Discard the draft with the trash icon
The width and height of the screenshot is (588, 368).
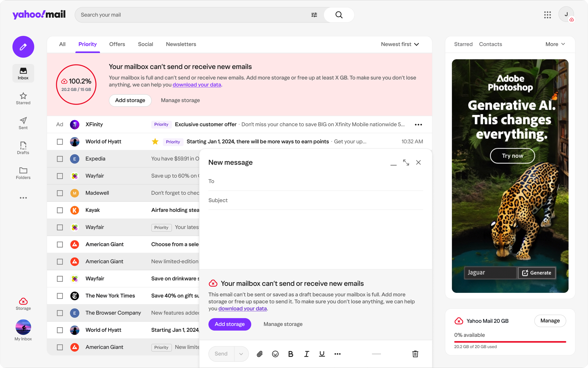click(415, 354)
